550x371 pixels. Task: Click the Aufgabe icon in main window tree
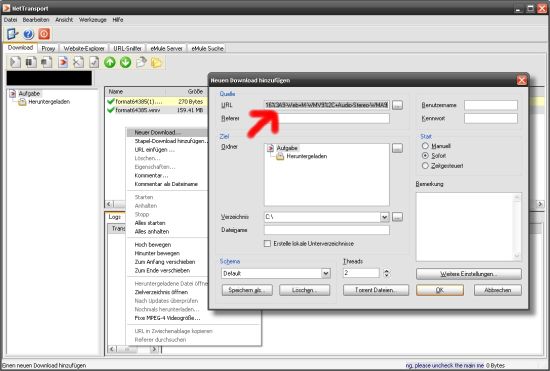point(13,94)
